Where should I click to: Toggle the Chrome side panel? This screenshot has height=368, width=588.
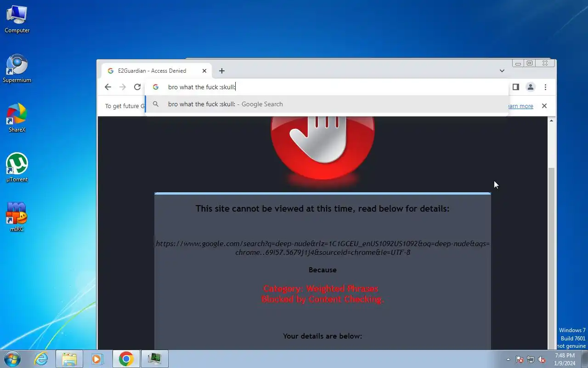coord(516,87)
